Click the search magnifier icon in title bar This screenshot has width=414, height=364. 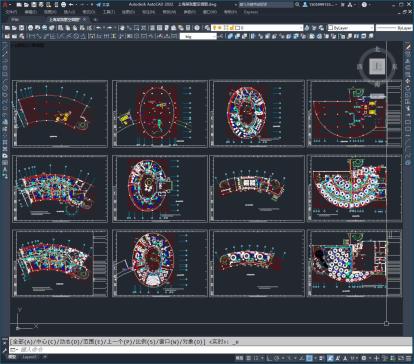point(297,5)
